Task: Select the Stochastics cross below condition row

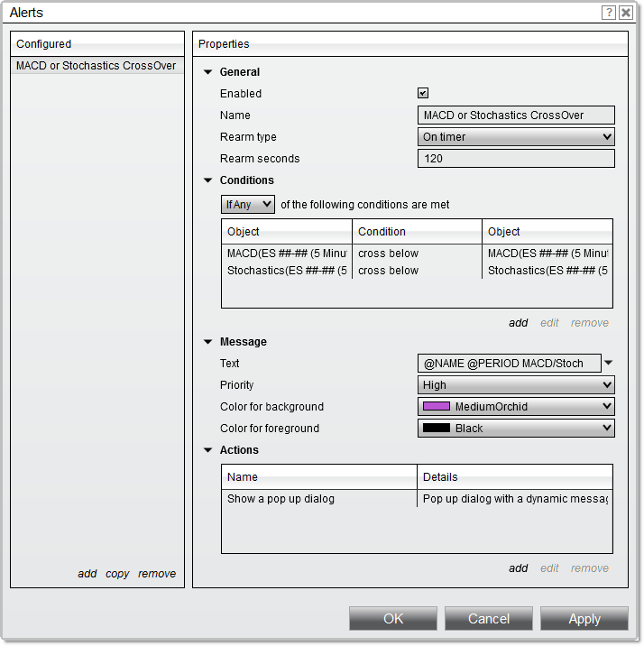Action: coord(388,271)
